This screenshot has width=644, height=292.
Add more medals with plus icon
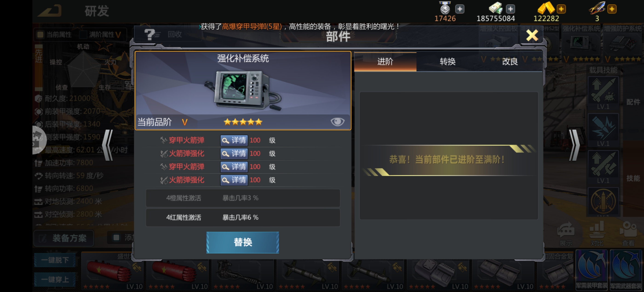(460, 9)
